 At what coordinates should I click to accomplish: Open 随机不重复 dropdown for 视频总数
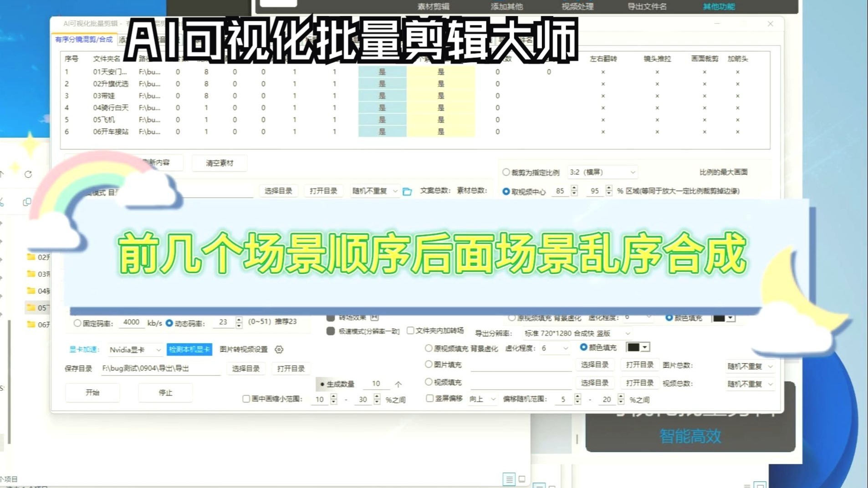pos(750,384)
